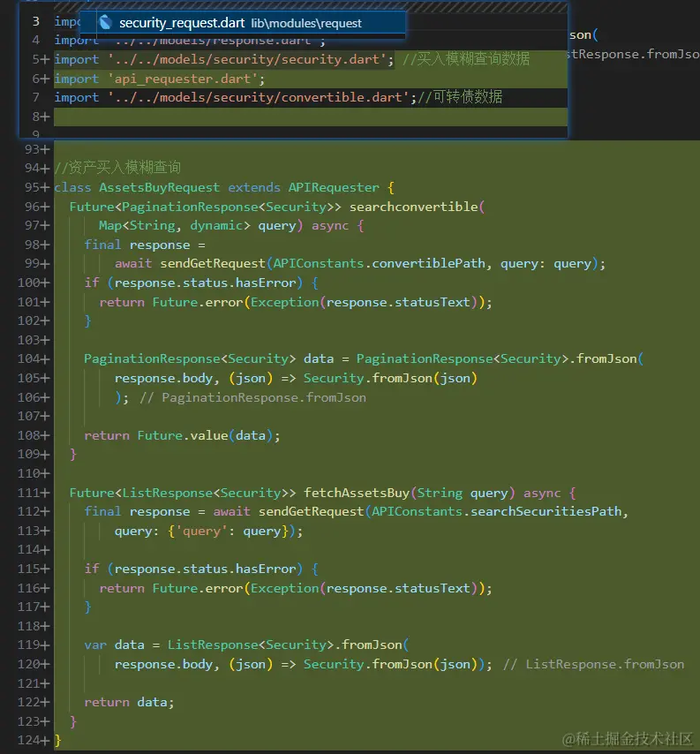Click statusText on line 116

[x=432, y=588]
